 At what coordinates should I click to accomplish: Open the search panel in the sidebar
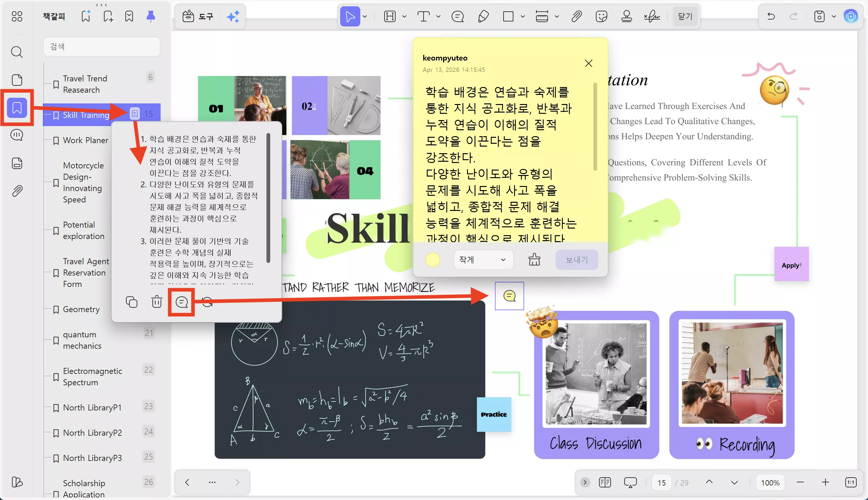[16, 52]
